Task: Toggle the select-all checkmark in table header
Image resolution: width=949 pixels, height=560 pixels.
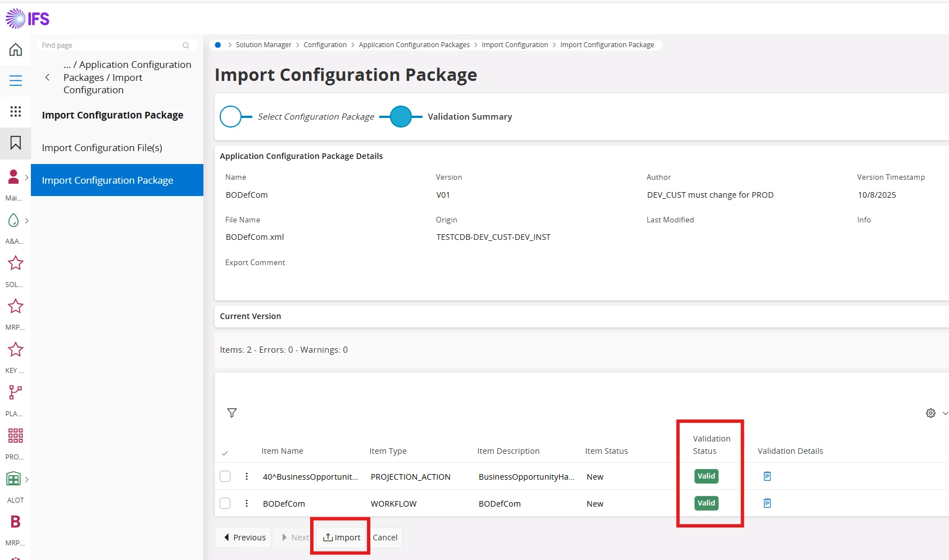Action: tap(225, 453)
